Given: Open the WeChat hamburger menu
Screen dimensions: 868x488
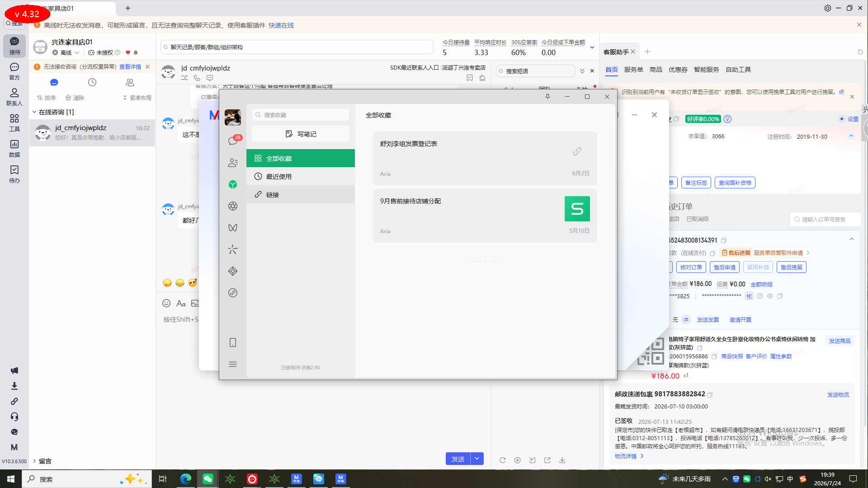Looking at the screenshot, I should point(233,364).
